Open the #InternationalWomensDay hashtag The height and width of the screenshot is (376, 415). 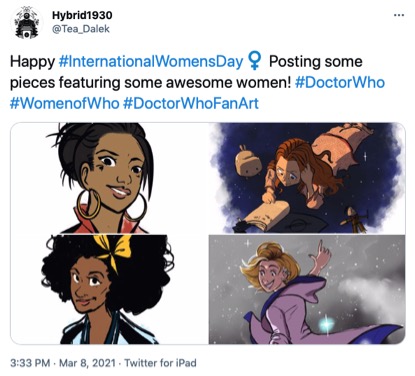pos(151,62)
